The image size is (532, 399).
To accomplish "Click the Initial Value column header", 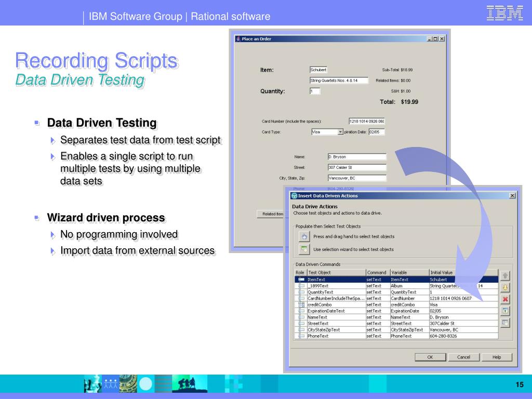I will pos(463,272).
